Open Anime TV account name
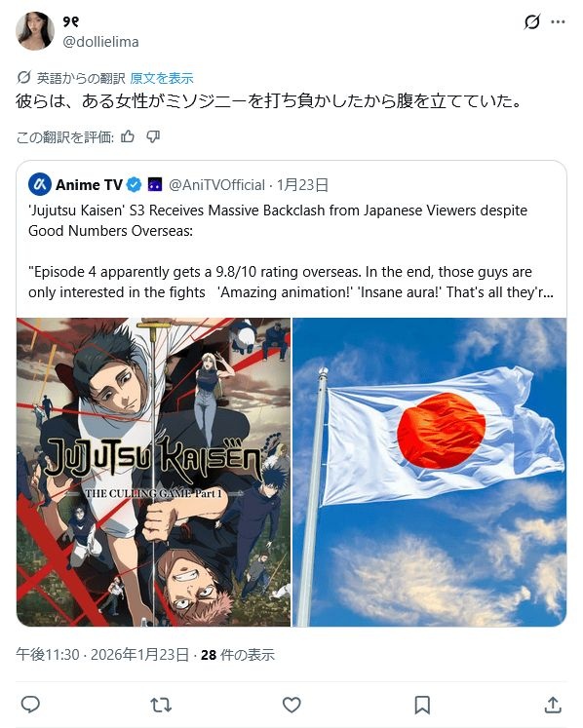Image resolution: width=583 pixels, height=728 pixels. (89, 185)
